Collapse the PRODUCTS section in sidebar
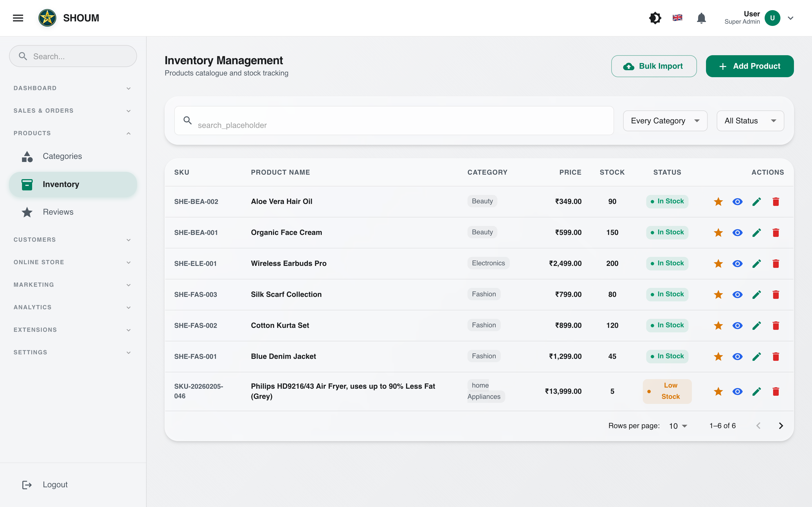Screen dimensions: 812x507 [x=129, y=133]
